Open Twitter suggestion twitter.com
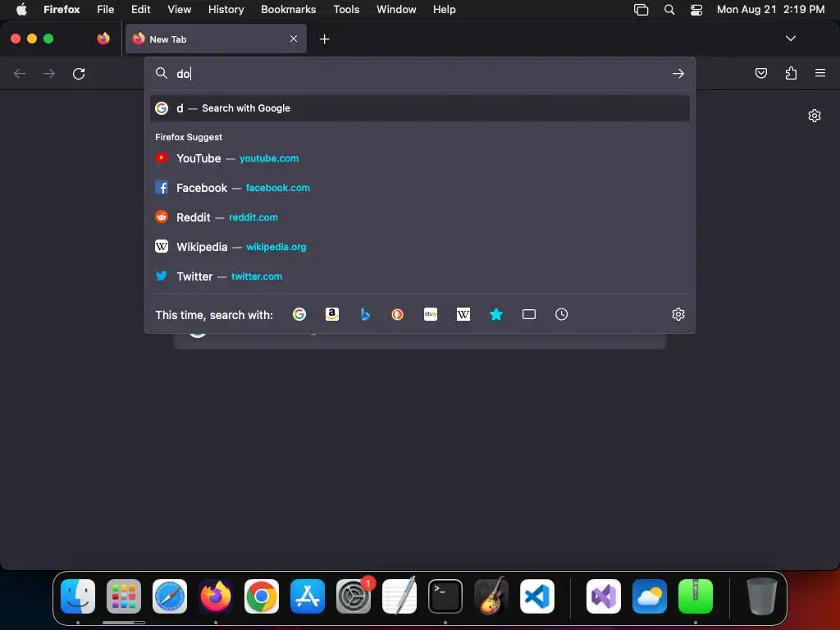 point(420,276)
